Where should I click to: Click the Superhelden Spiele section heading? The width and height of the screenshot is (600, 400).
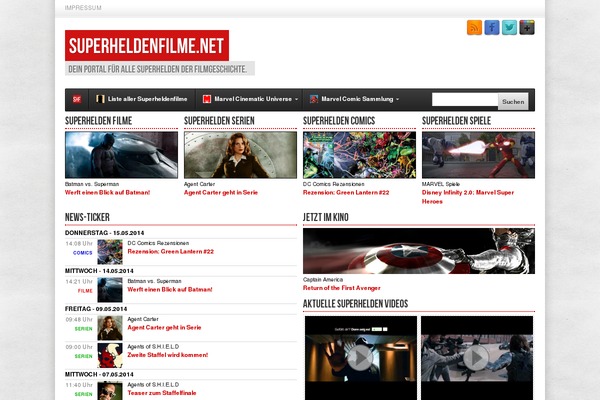pos(456,121)
